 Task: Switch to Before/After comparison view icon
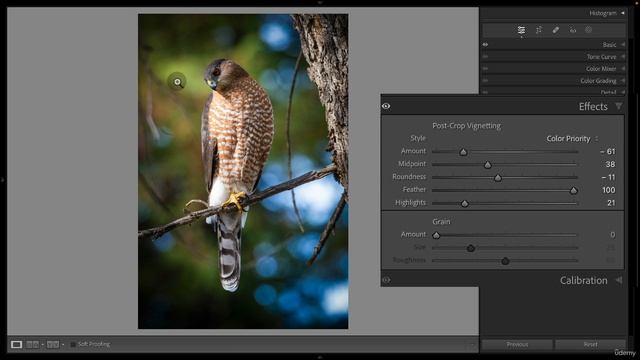click(x=32, y=344)
